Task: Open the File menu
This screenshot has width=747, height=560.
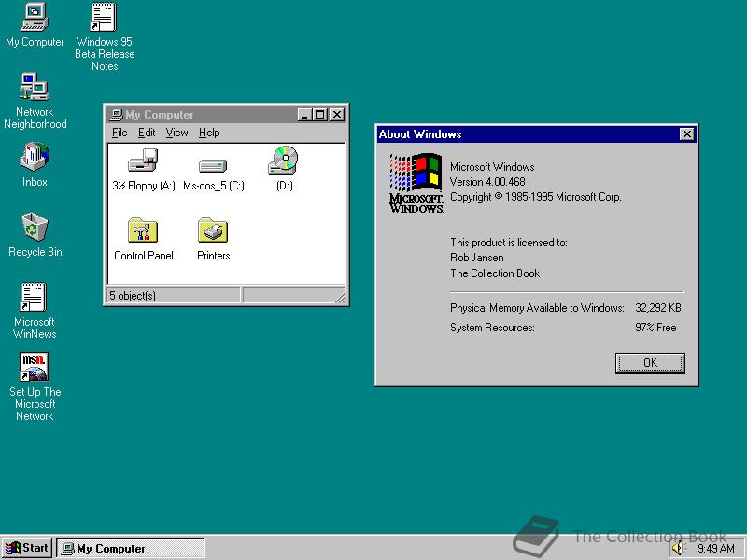Action: point(120,133)
